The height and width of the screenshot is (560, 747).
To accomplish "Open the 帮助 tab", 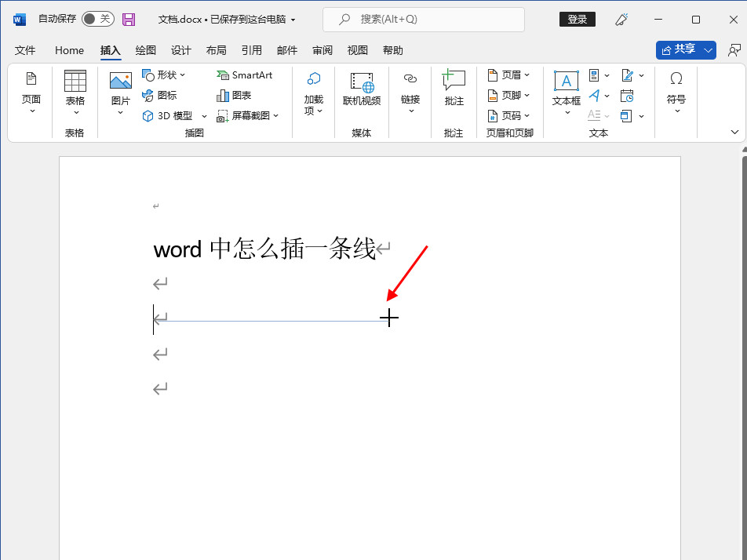I will pos(392,50).
